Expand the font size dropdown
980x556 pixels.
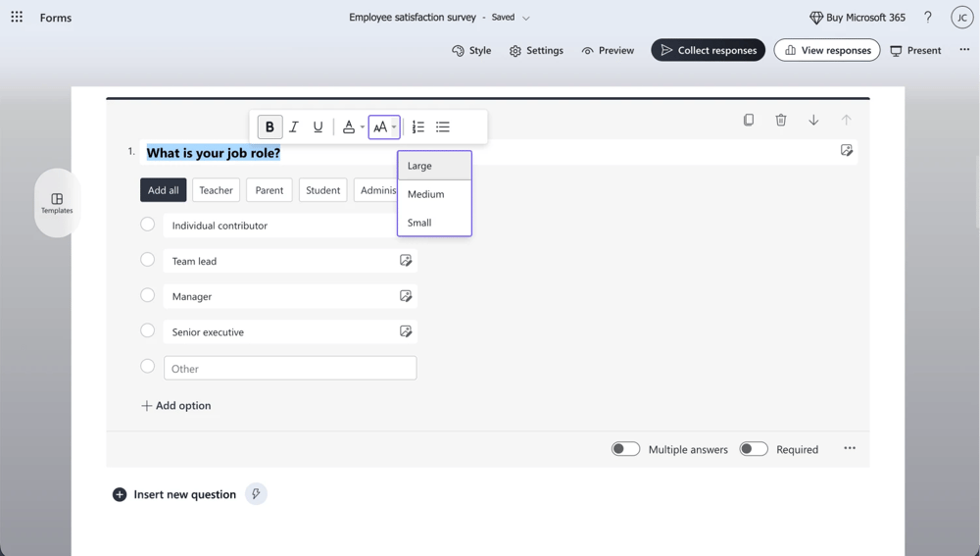[x=384, y=127]
